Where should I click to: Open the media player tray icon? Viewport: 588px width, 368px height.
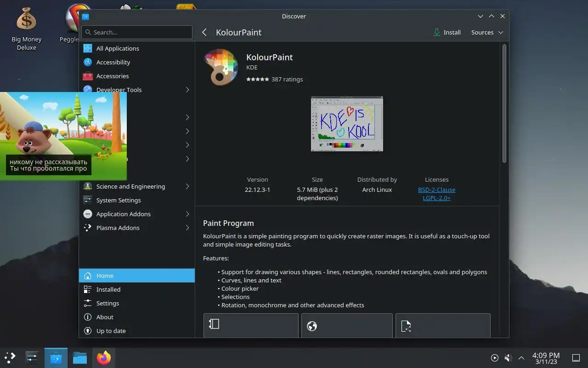495,358
